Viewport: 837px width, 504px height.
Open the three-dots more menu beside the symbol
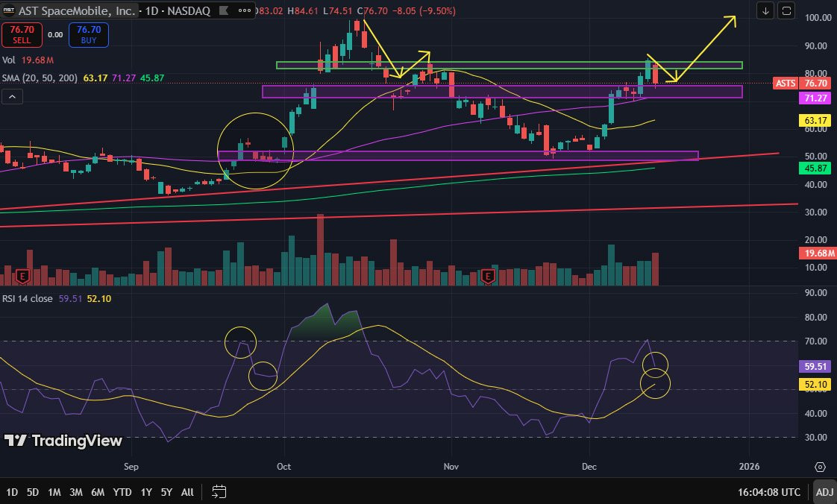click(245, 10)
